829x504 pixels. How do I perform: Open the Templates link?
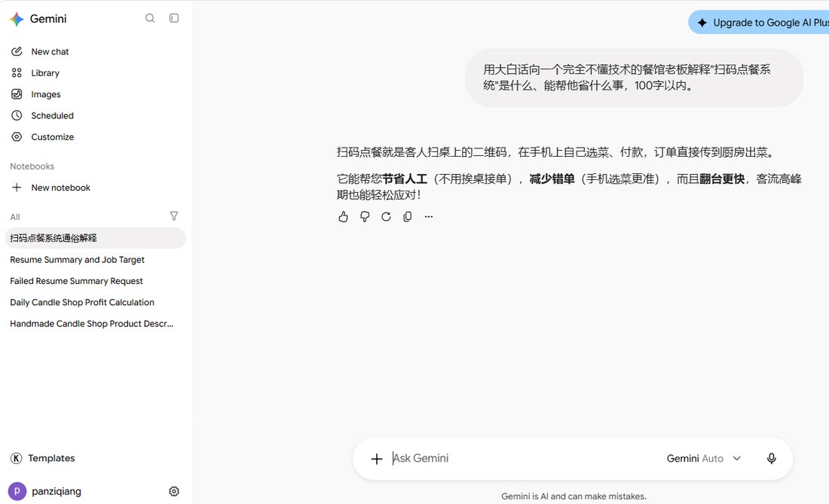coord(51,458)
